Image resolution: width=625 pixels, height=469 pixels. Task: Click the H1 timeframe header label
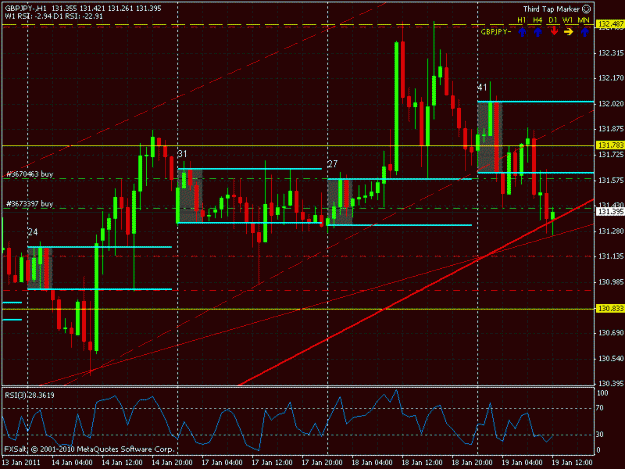click(x=522, y=20)
